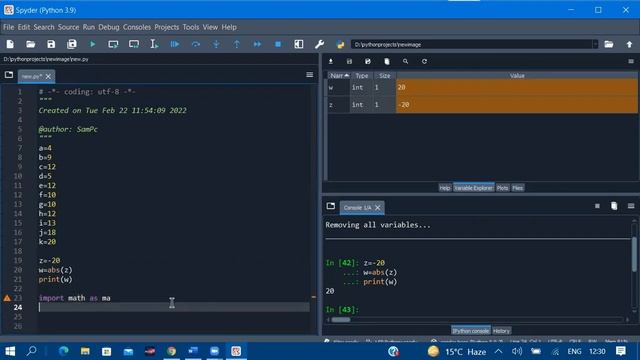Switch to the History tab
Image resolution: width=640 pixels, height=360 pixels.
pyautogui.click(x=501, y=331)
